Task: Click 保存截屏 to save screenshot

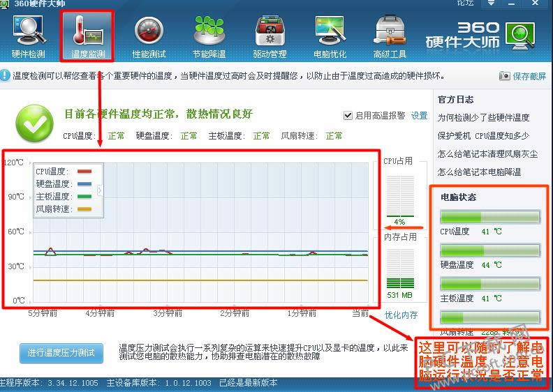Action: (x=529, y=76)
